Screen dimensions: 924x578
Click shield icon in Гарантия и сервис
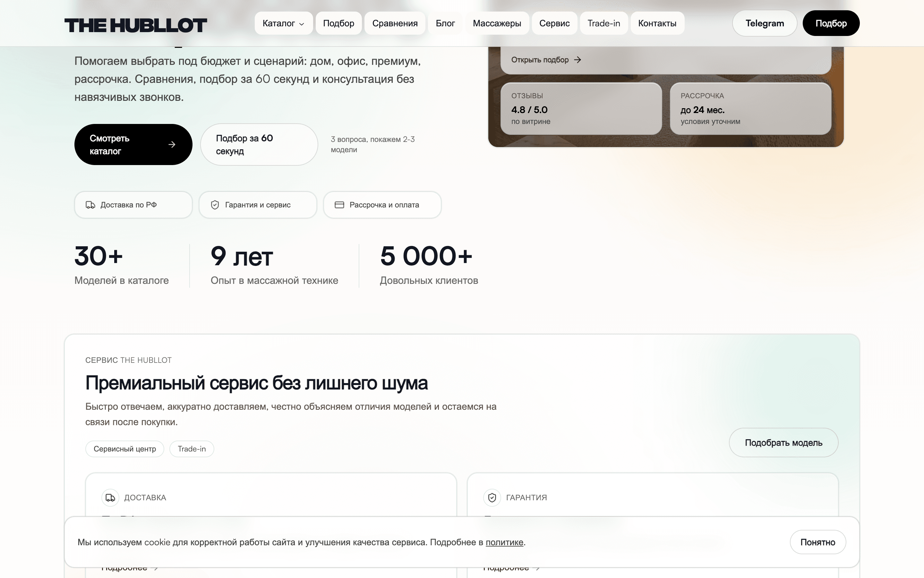click(x=215, y=205)
